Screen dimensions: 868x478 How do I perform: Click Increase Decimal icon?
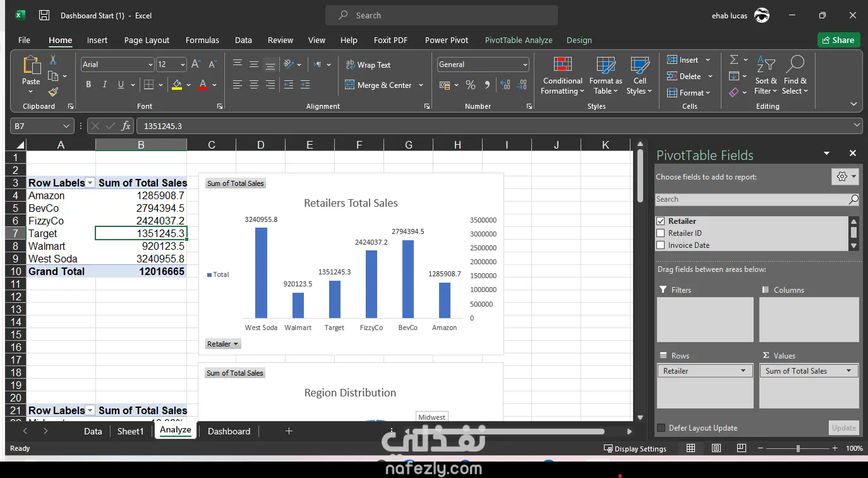click(x=505, y=85)
